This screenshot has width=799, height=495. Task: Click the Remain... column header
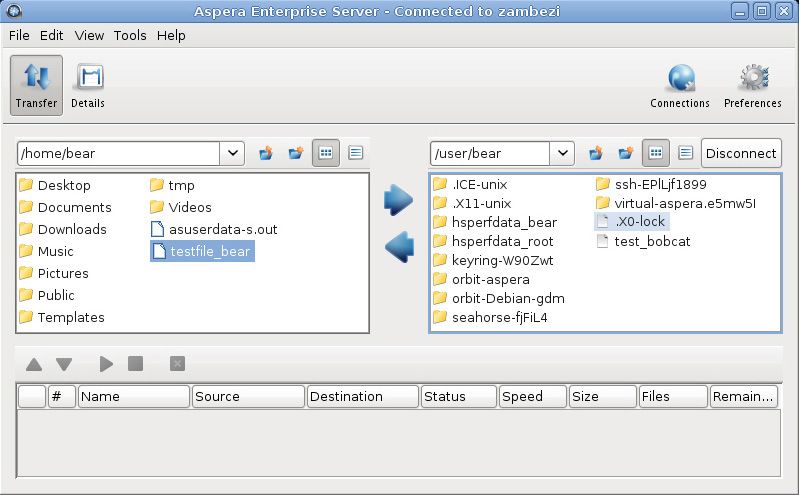744,396
